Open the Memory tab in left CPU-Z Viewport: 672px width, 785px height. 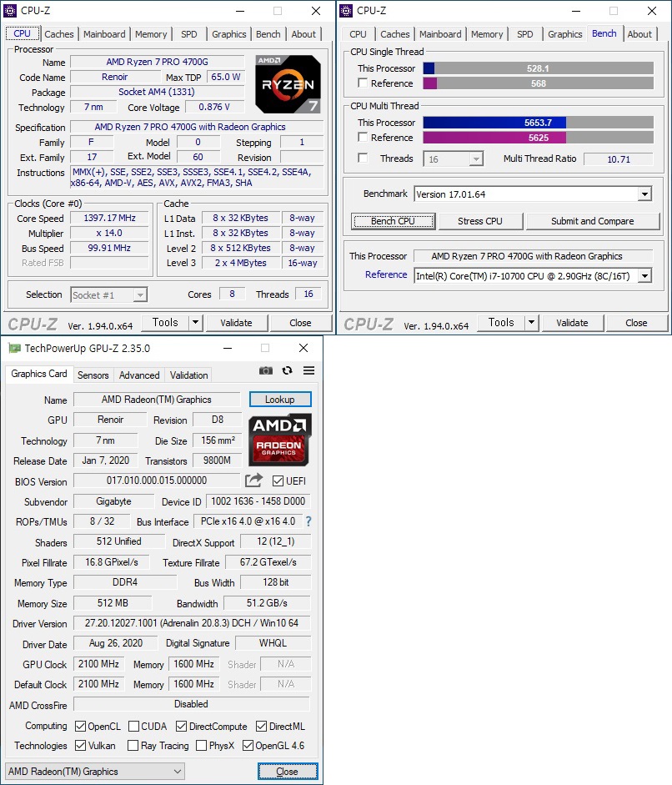151,34
